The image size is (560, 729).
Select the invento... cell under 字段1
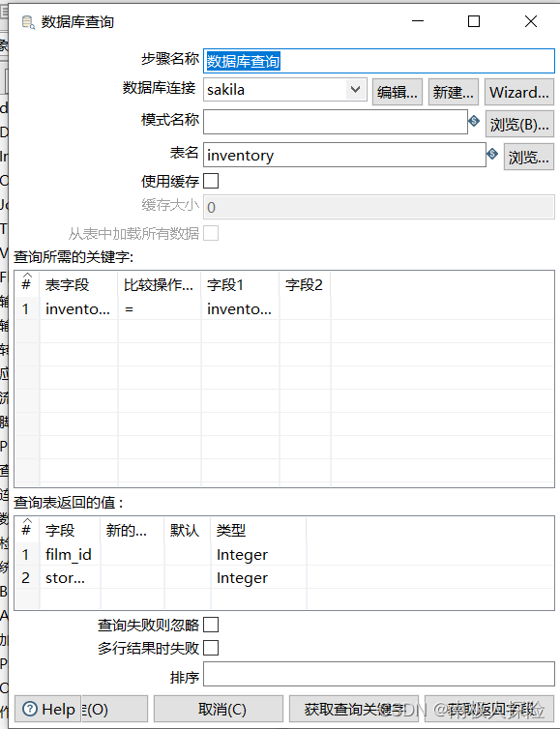pyautogui.click(x=240, y=308)
